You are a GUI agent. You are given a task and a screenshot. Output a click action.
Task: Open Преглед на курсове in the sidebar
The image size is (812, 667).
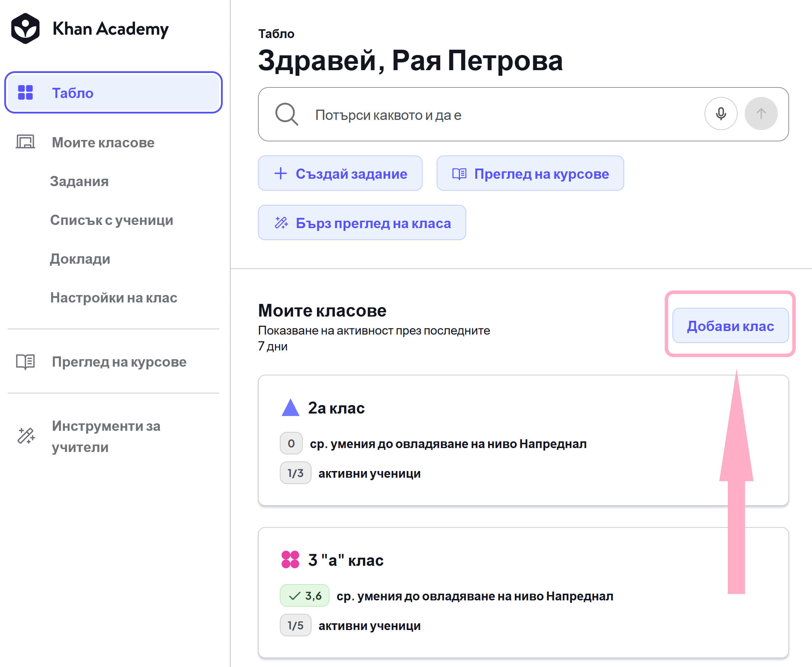113,362
